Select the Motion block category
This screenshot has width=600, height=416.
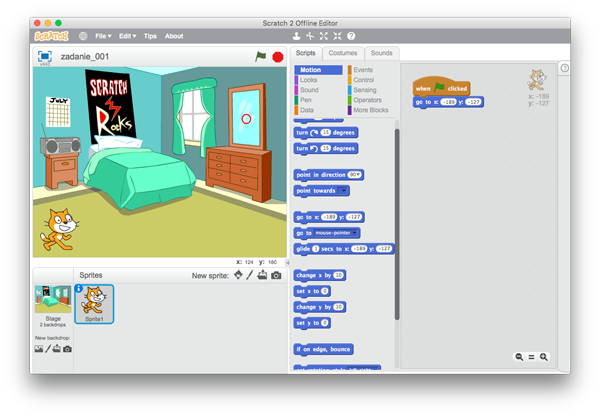[318, 70]
